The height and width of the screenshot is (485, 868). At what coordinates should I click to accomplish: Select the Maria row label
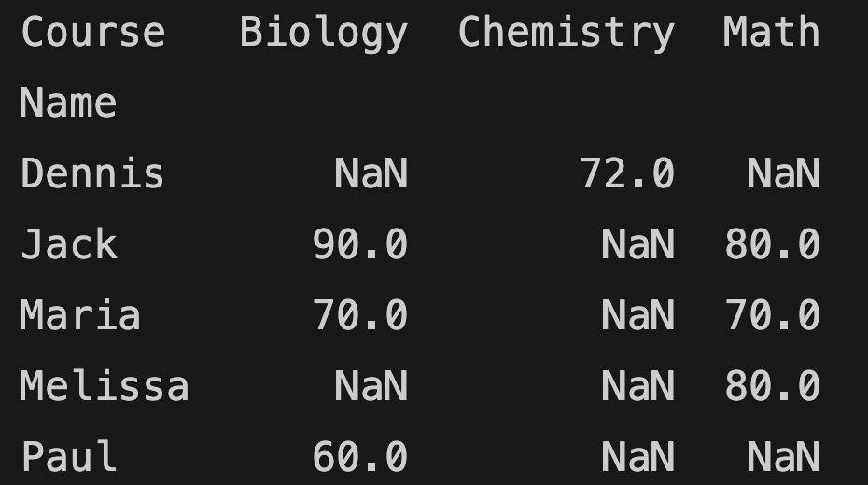(80, 315)
